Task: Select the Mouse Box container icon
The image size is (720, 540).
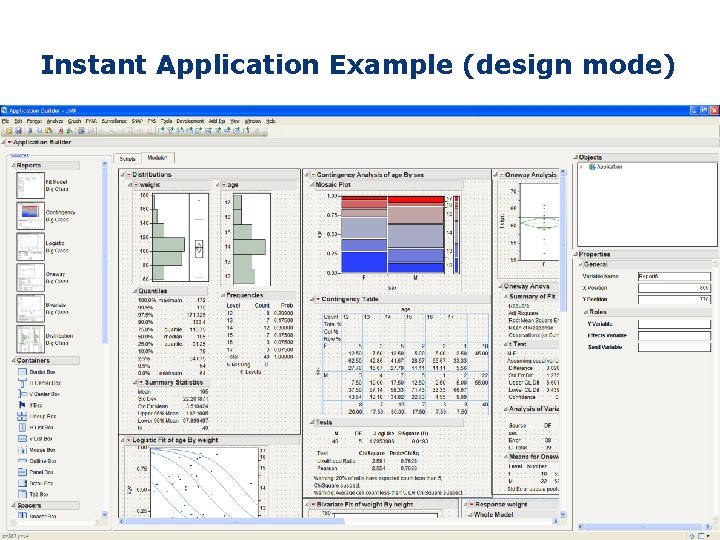Action: pyautogui.click(x=22, y=450)
